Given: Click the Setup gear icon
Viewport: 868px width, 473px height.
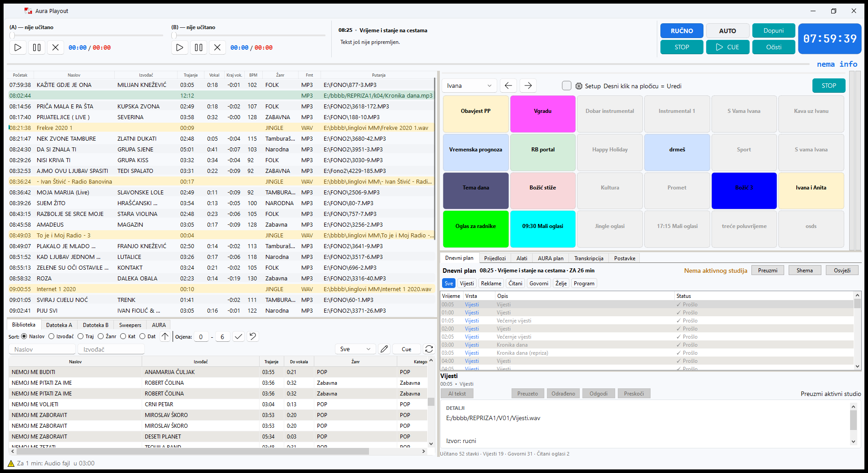Looking at the screenshot, I should point(579,86).
